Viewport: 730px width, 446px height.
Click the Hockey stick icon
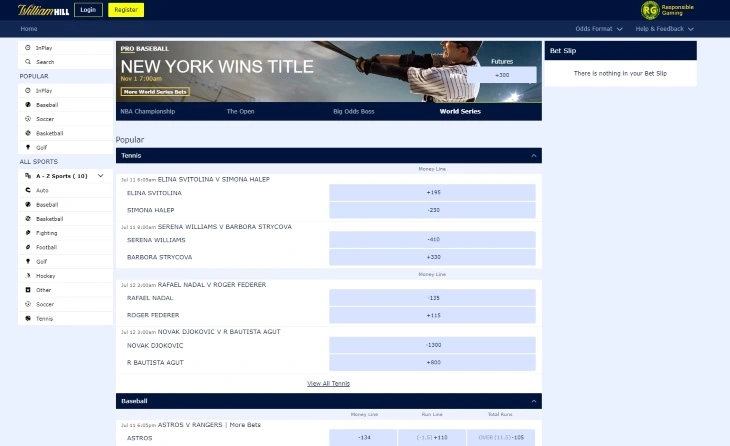(x=28, y=276)
